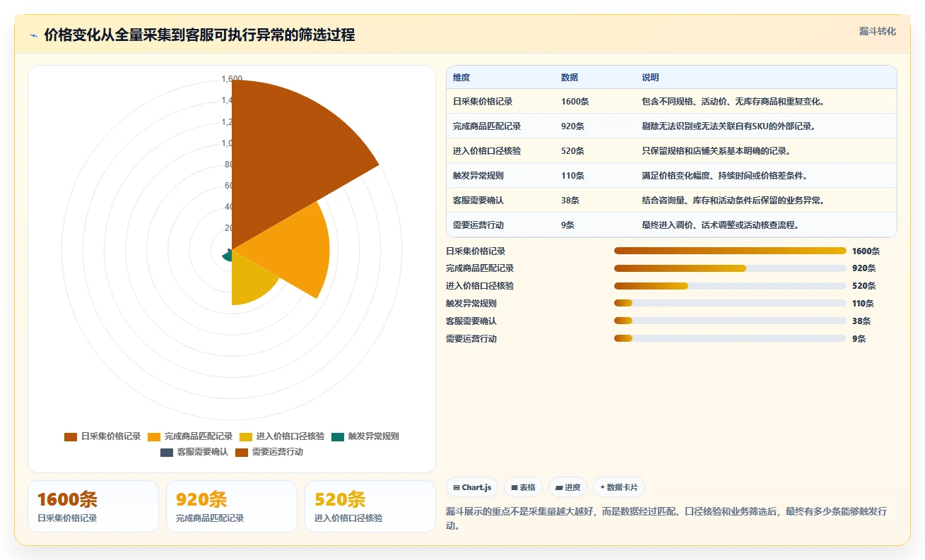The height and width of the screenshot is (560, 925).
Task: Click the 1,600 axis tick label on the chart
Action: (x=232, y=78)
